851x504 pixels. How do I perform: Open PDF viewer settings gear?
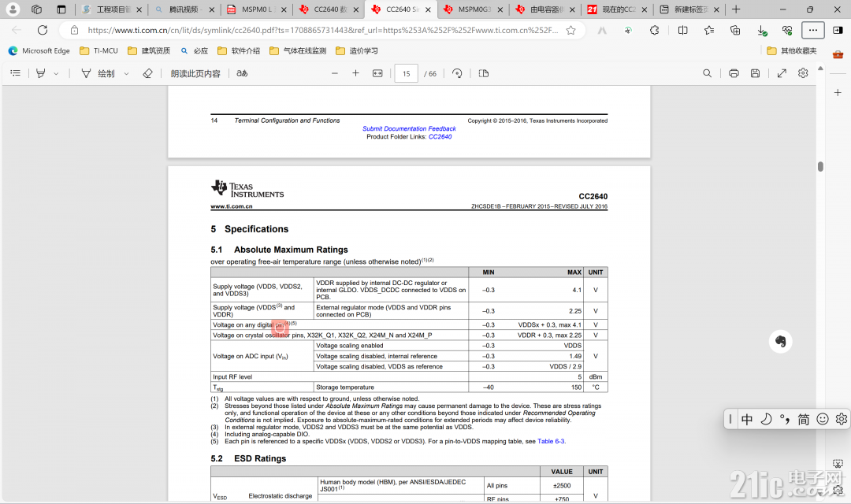803,73
